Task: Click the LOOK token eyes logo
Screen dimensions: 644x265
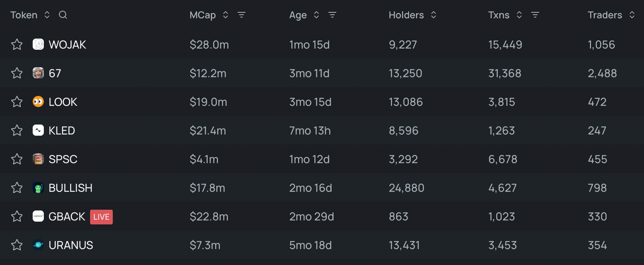Action: pyautogui.click(x=38, y=101)
